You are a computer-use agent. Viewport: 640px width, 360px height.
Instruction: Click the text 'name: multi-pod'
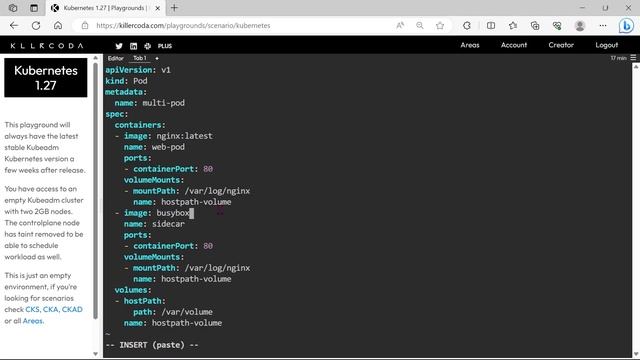tap(149, 103)
